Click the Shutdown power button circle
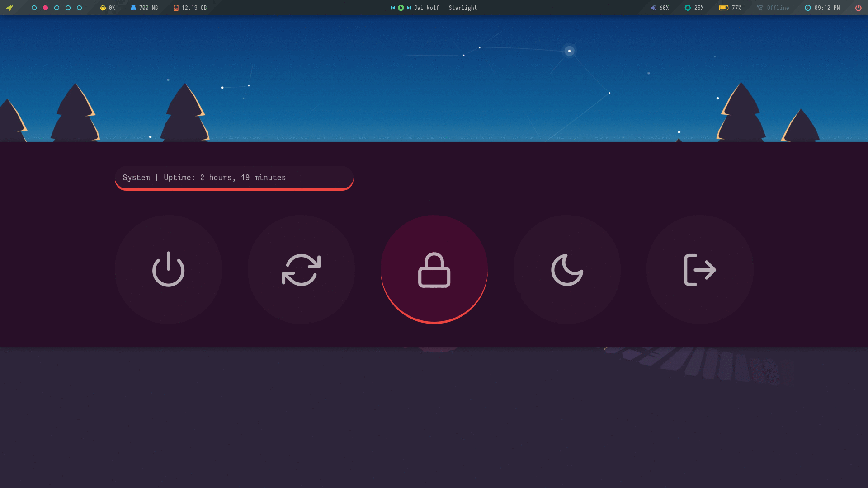Viewport: 868px width, 488px height. point(168,269)
